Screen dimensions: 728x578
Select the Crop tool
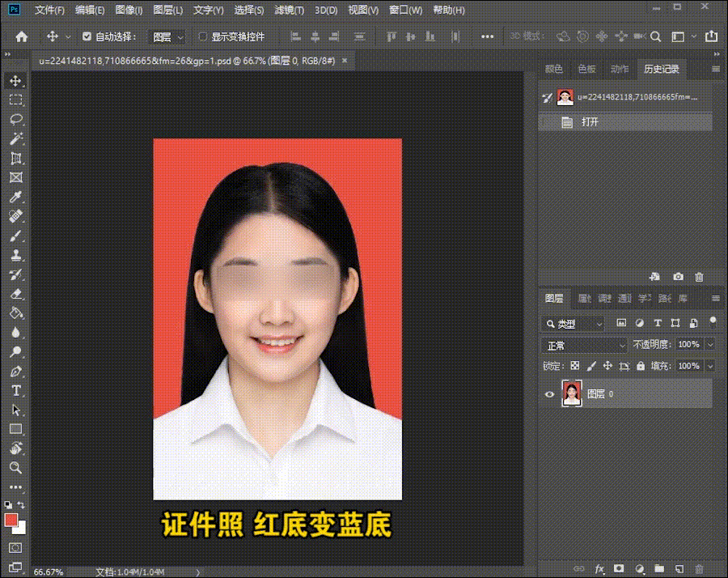coord(15,159)
